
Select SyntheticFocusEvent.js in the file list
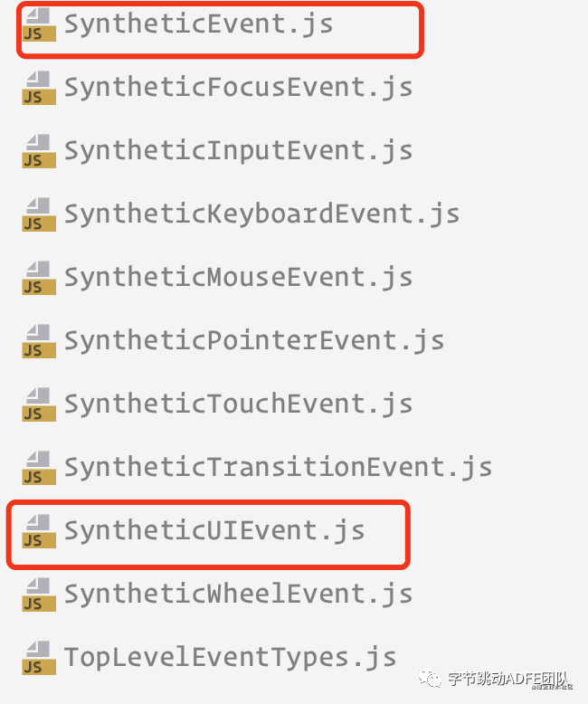pos(238,88)
